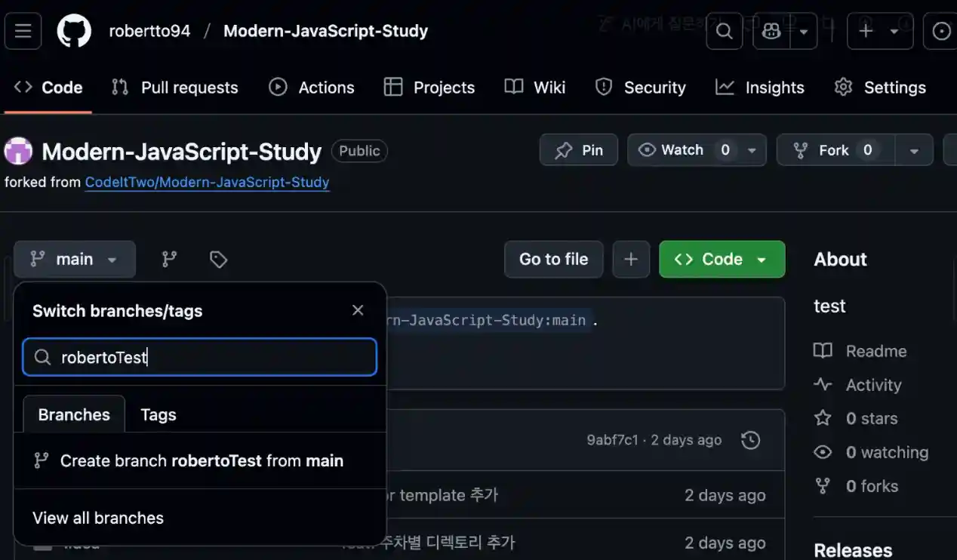Open the Wiki tab
The height and width of the screenshot is (560, 957).
pyautogui.click(x=535, y=88)
